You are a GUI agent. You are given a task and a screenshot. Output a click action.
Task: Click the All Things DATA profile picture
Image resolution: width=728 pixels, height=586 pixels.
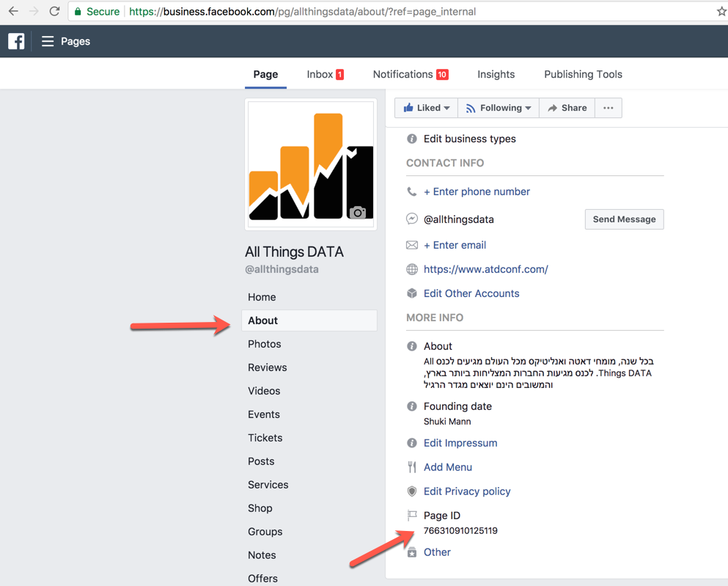[x=311, y=164]
